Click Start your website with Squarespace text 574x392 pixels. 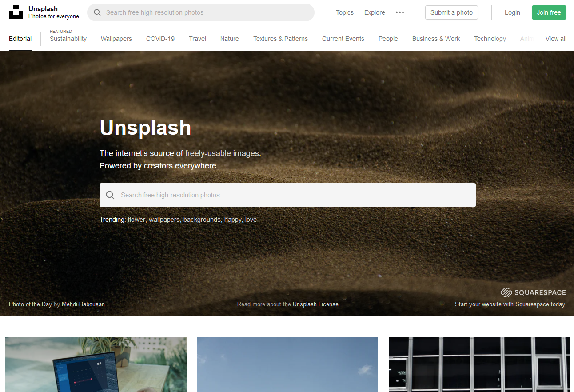(510, 304)
